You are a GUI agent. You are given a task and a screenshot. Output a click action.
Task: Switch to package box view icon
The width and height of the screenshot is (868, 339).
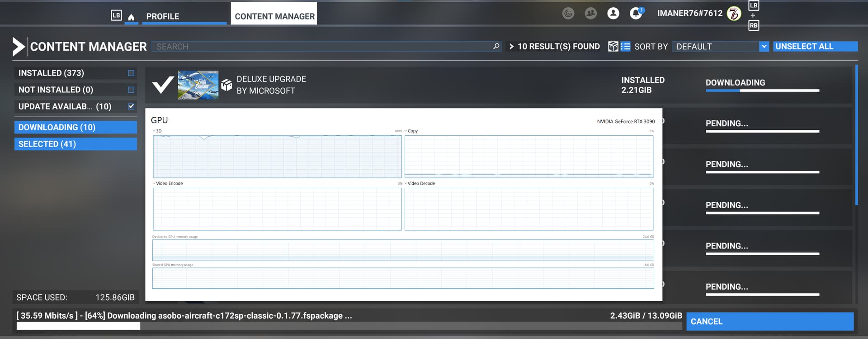tap(613, 46)
